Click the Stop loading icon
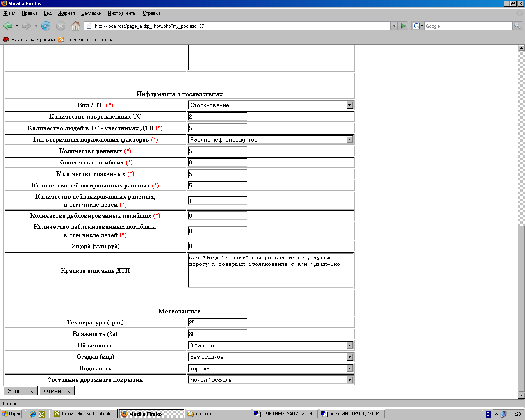This screenshot has height=420, width=525. pyautogui.click(x=61, y=26)
